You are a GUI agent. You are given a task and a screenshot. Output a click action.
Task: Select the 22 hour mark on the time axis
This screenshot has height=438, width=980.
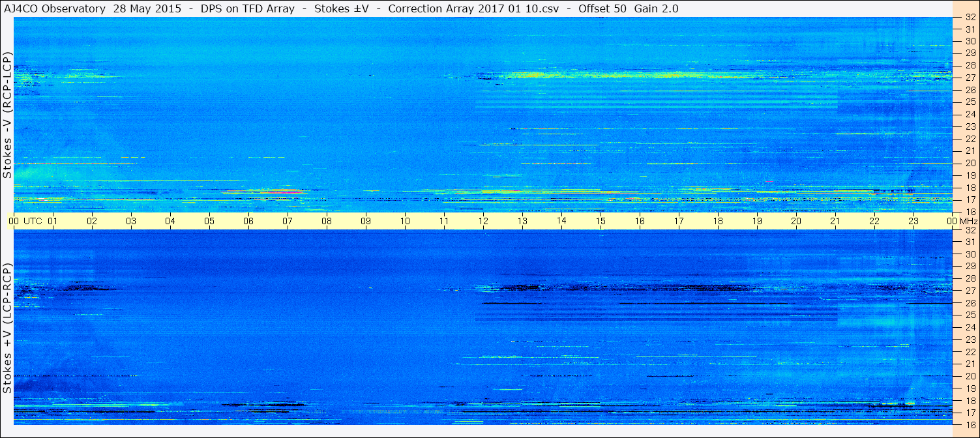(x=874, y=221)
